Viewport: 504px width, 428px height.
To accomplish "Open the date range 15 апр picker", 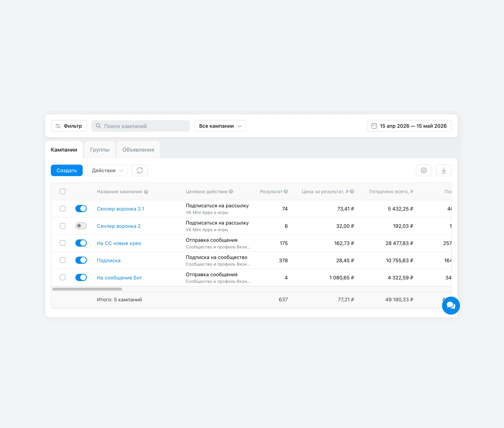I will point(409,126).
